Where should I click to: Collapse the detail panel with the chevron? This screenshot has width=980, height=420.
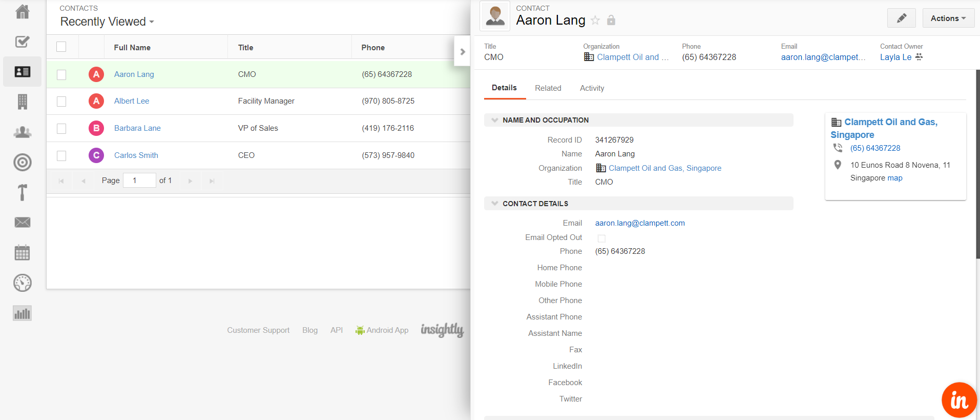(x=462, y=52)
